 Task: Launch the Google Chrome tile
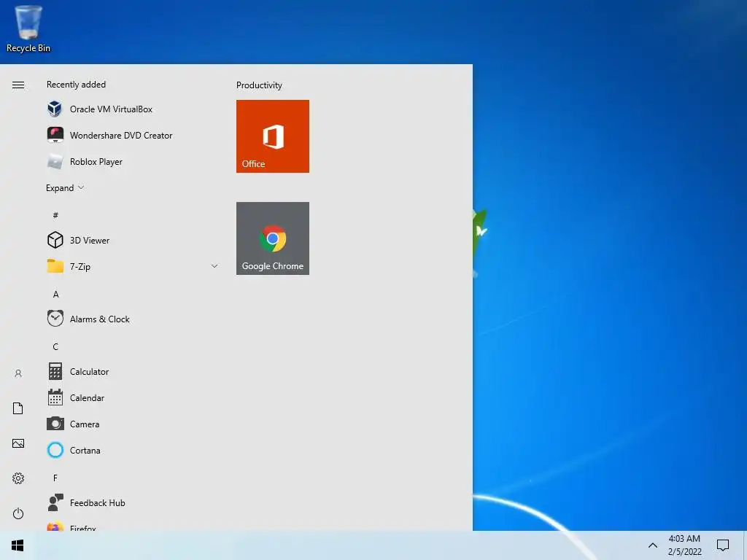click(x=273, y=238)
